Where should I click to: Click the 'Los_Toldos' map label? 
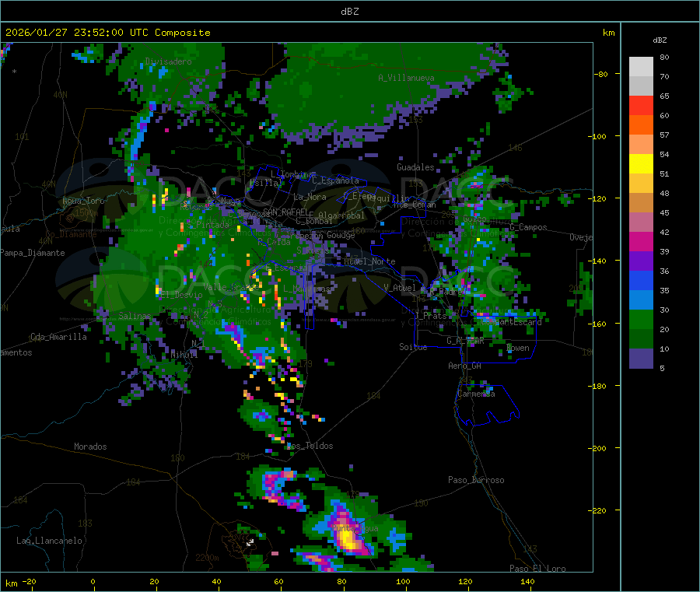[x=310, y=446]
